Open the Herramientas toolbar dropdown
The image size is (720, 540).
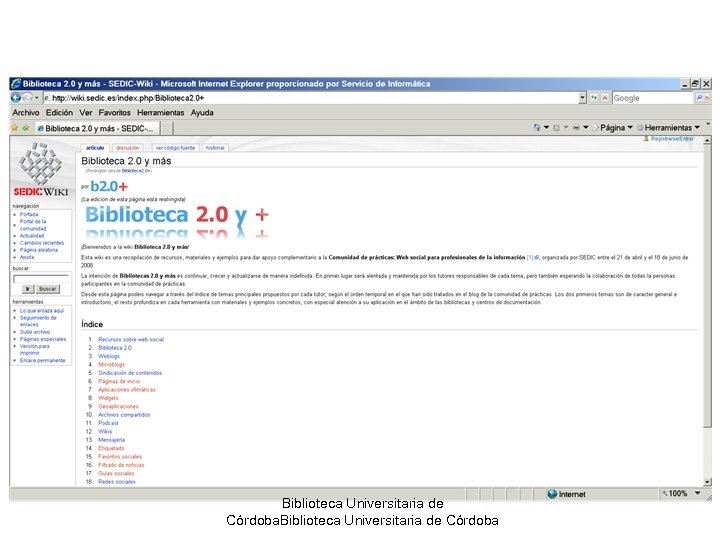coord(668,127)
